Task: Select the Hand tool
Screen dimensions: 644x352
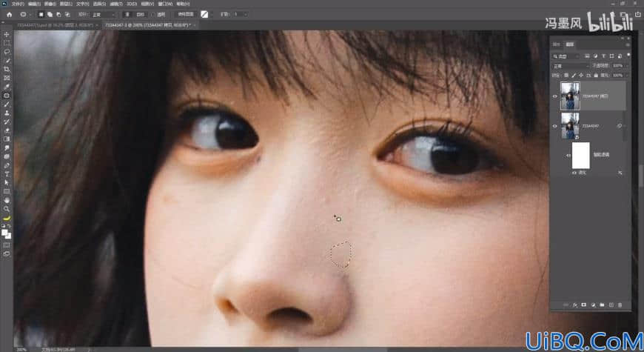Action: (7, 200)
